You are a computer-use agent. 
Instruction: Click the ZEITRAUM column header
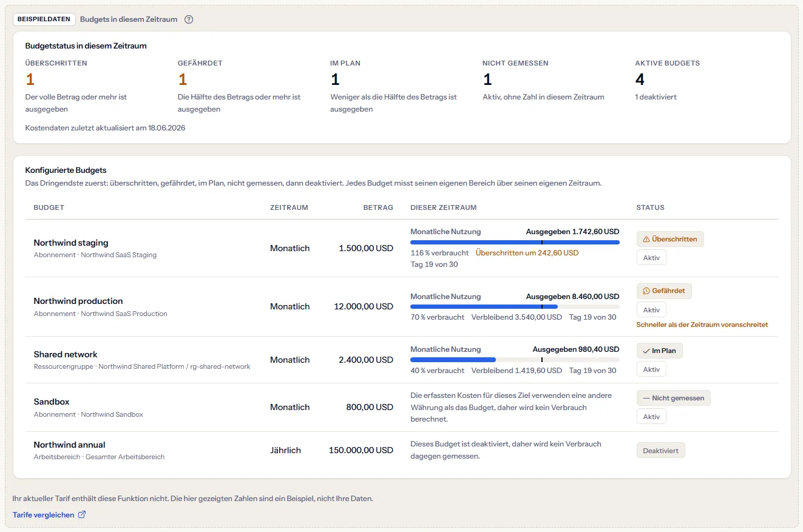(289, 207)
